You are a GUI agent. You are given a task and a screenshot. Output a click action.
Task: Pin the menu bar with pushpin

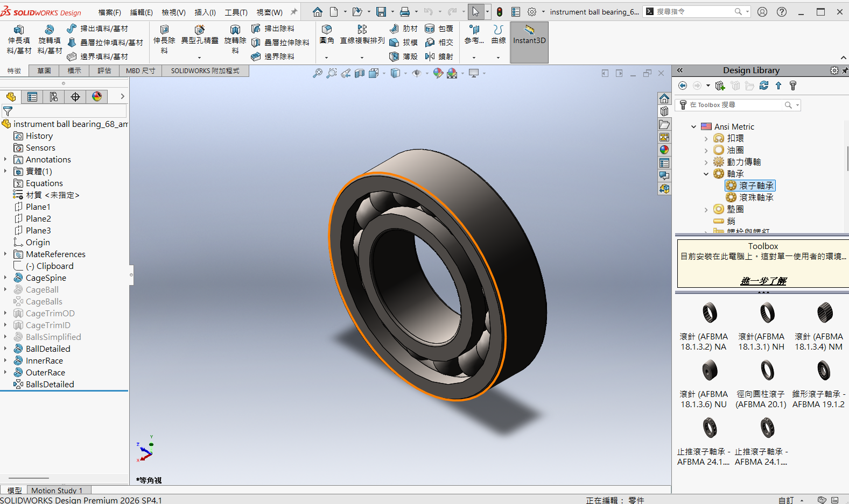pyautogui.click(x=294, y=12)
